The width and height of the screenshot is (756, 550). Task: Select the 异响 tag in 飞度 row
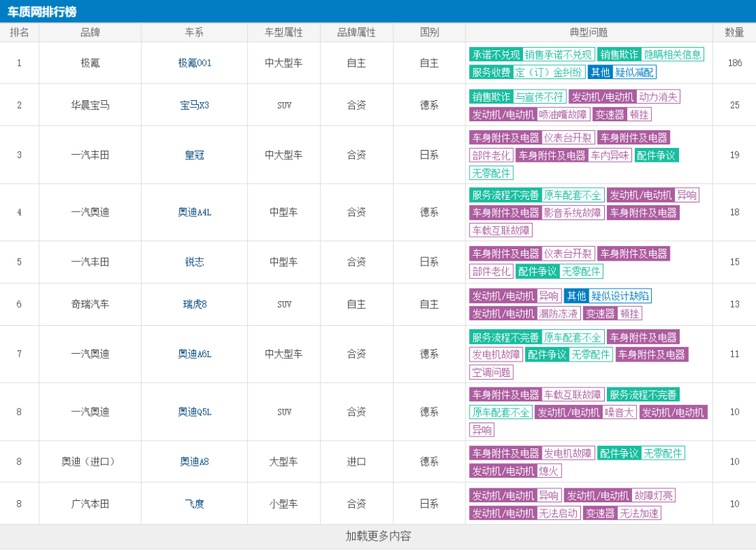[549, 495]
